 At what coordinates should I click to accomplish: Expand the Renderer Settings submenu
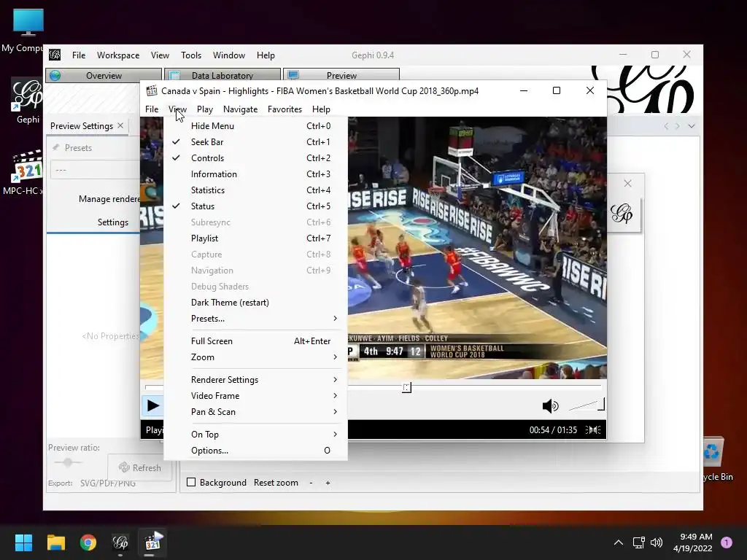pos(255,379)
